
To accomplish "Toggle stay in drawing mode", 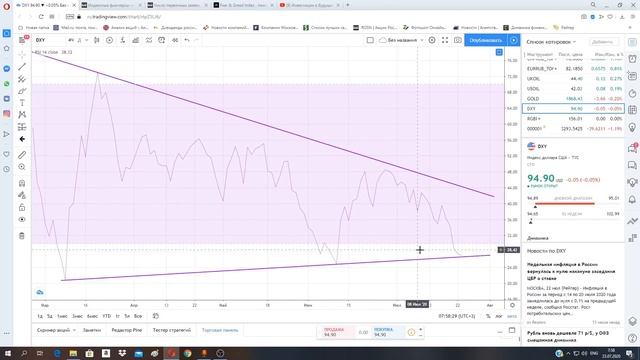I will click(x=22, y=195).
